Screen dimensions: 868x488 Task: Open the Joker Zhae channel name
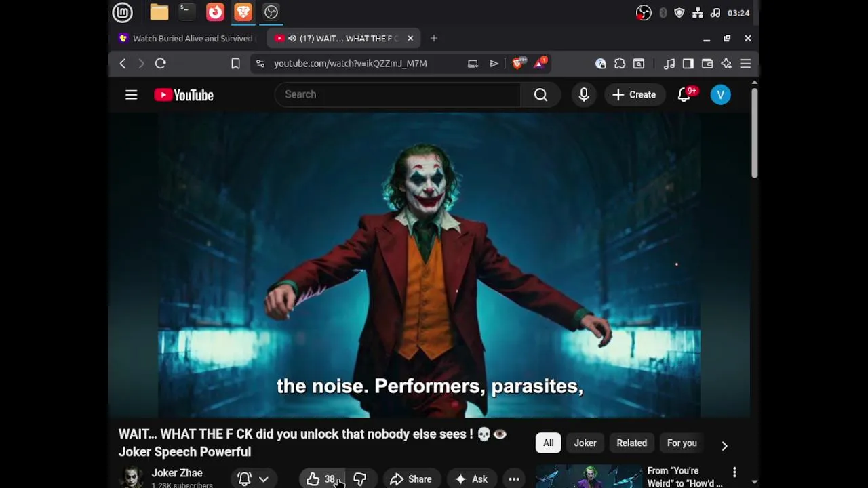click(x=177, y=473)
